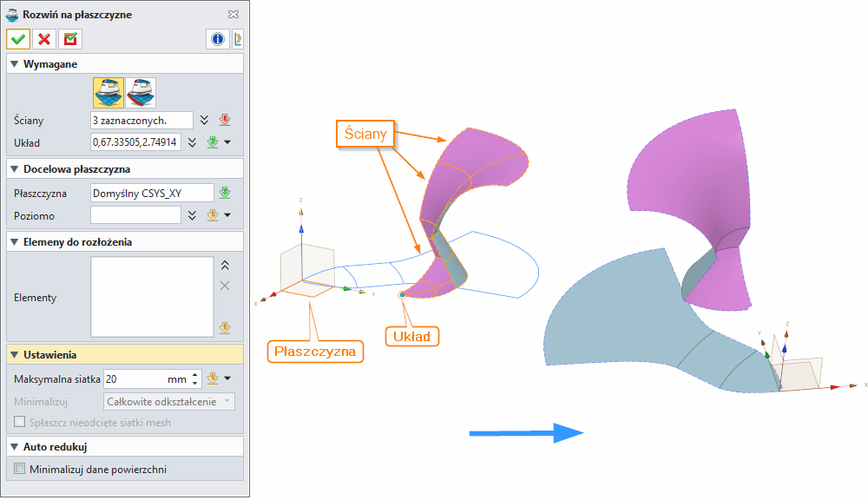Cancel the command with the red X
868x500 pixels.
click(44, 39)
